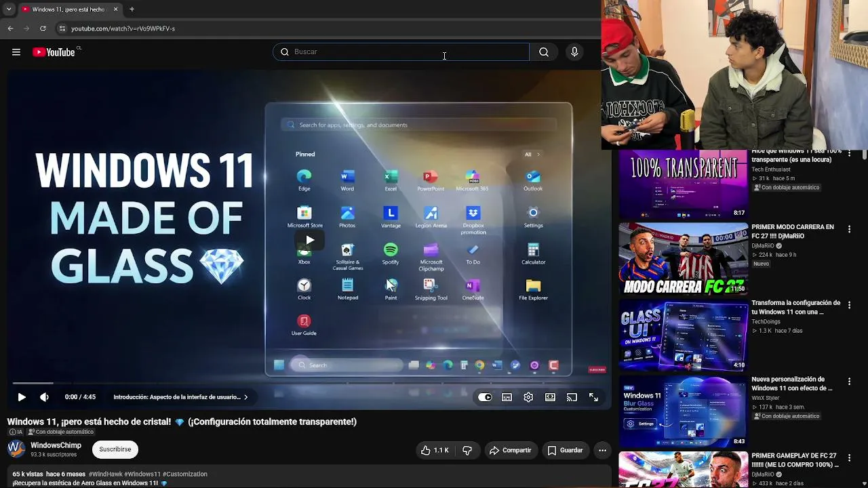The width and height of the screenshot is (868, 488).
Task: Start voice search with the microphone
Action: 574,52
